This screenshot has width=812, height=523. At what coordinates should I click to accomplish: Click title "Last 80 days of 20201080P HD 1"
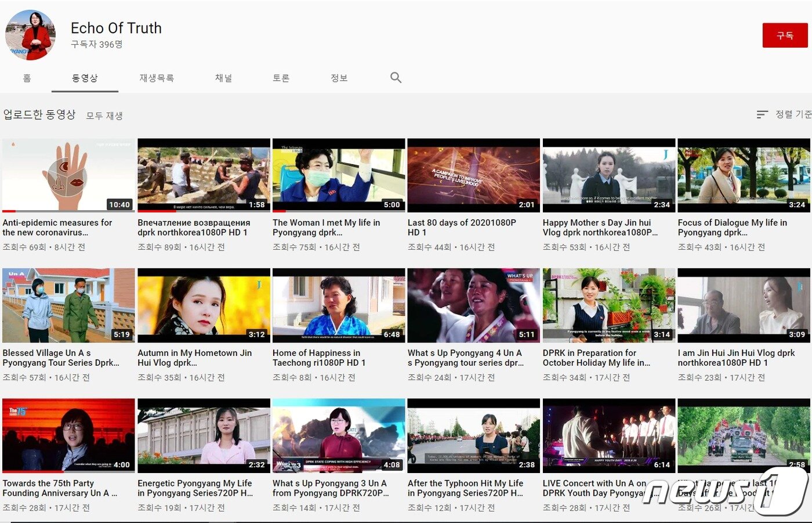coord(462,228)
